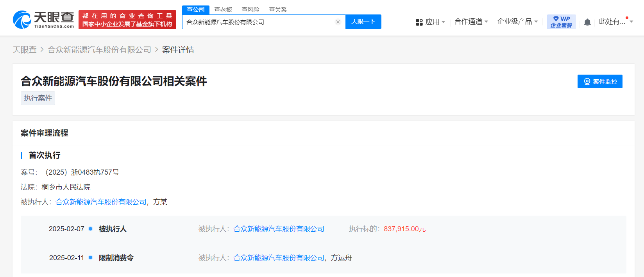Expand the 应用 dropdown menu
The height and width of the screenshot is (277, 644).
click(x=435, y=22)
